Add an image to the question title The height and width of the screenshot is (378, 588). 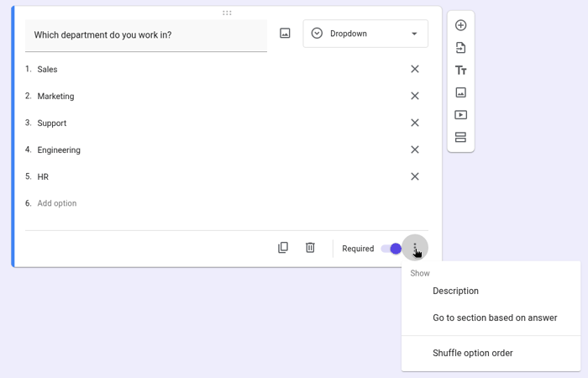pyautogui.click(x=285, y=34)
